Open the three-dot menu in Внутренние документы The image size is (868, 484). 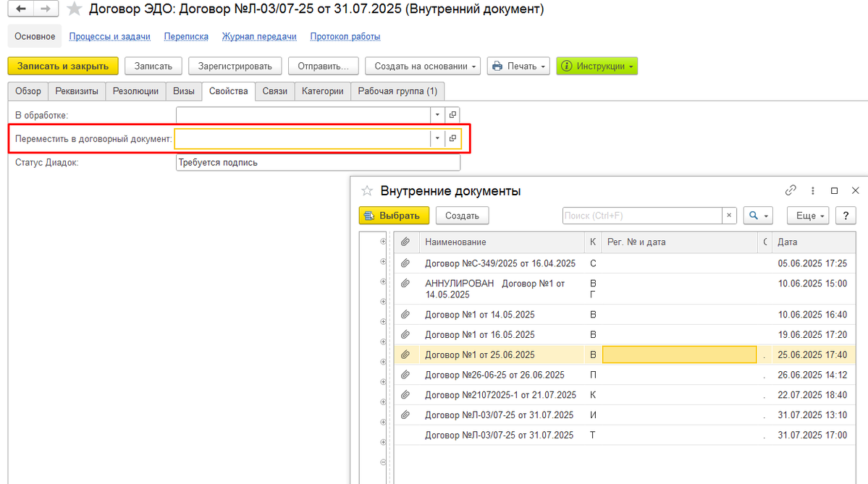point(813,191)
